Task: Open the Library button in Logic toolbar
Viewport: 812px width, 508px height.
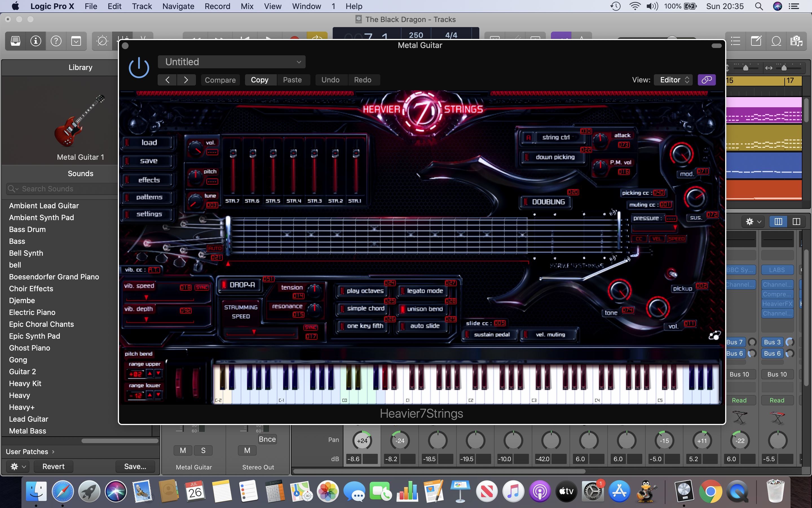Action: tap(16, 41)
